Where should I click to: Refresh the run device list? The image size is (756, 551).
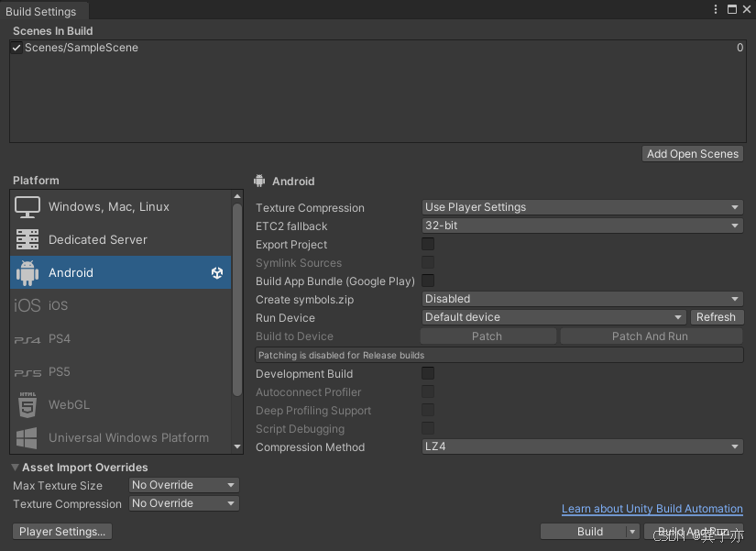click(x=717, y=317)
